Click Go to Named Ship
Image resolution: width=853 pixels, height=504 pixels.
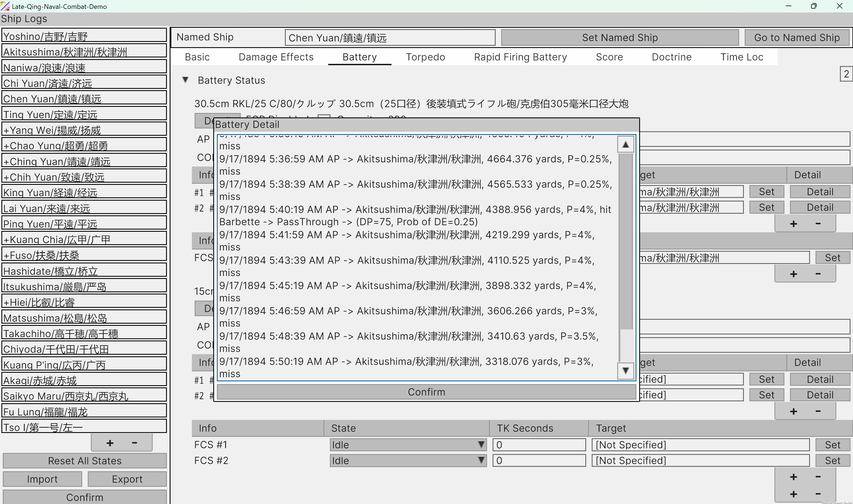(797, 37)
